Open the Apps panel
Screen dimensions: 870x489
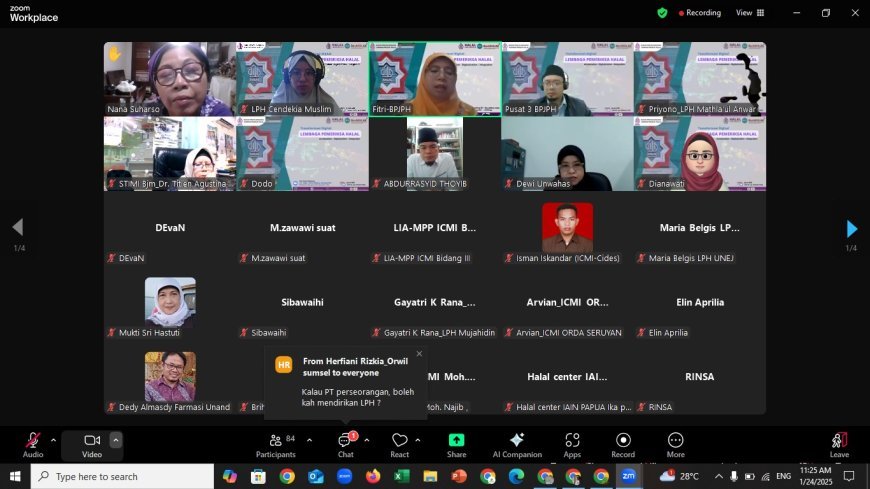(x=572, y=445)
